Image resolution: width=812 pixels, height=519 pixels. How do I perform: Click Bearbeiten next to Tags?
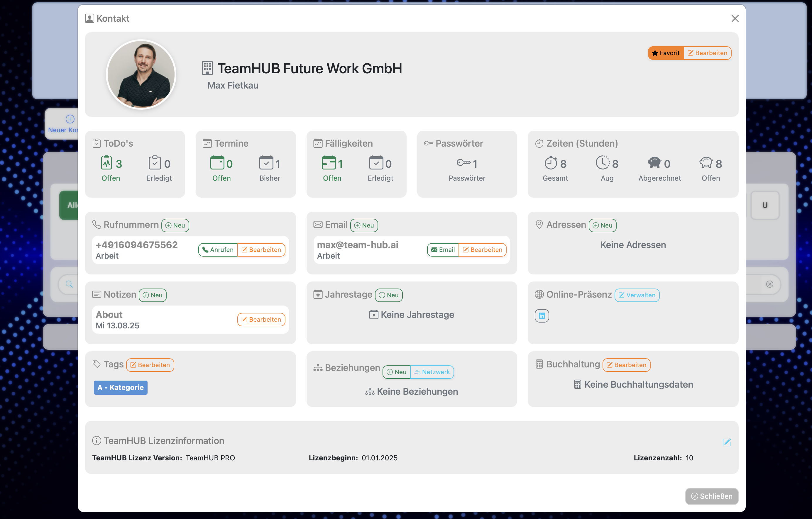(x=150, y=365)
